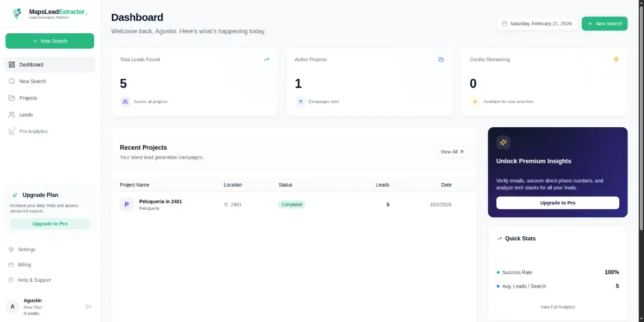Go to Leads in the sidebar
Screen dimensions: 644x322
click(x=26, y=115)
